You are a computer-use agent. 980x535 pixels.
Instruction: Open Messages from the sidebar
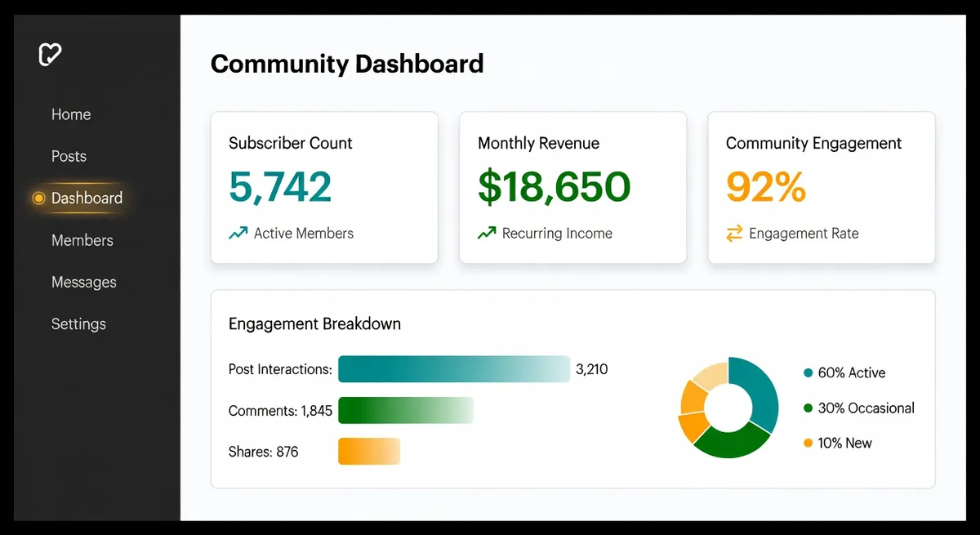84,282
